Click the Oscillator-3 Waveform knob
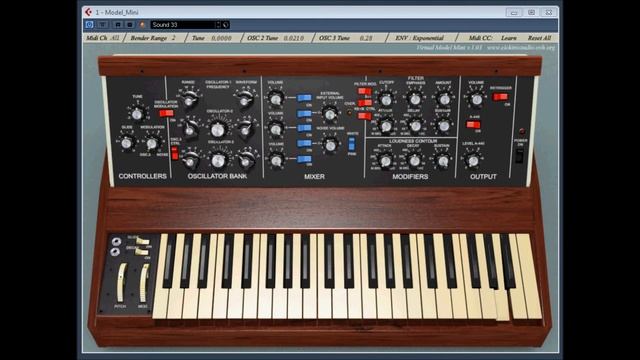640x360 pixels. pos(246,160)
